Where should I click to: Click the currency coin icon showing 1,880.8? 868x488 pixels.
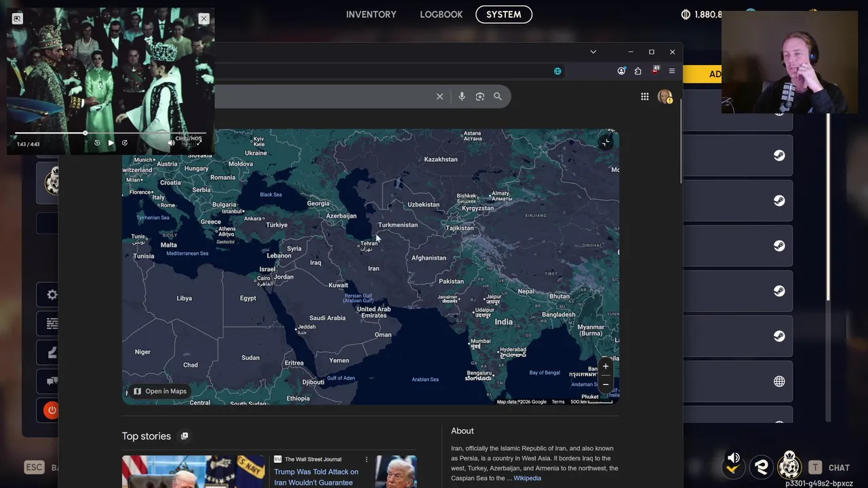click(x=686, y=14)
